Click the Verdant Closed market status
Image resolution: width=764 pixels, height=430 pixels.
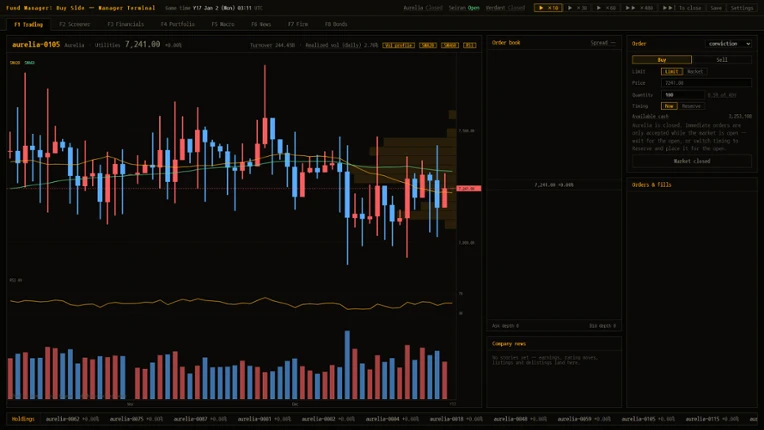(505, 8)
